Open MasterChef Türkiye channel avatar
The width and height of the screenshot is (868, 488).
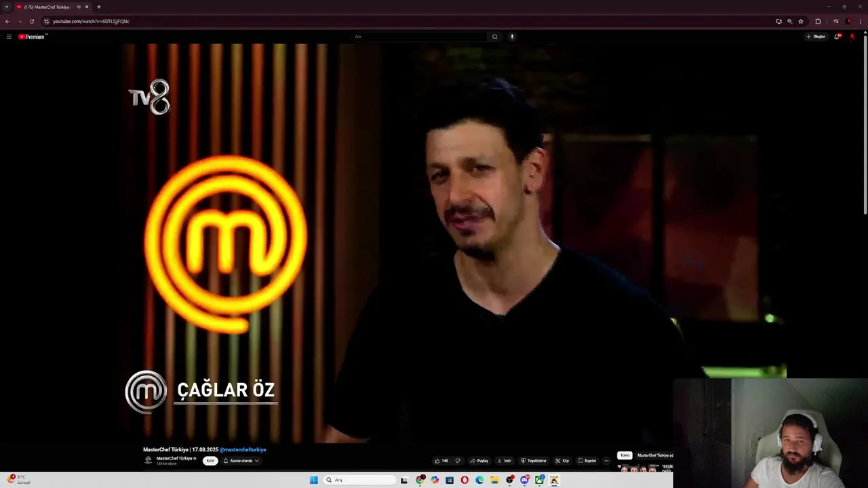149,460
